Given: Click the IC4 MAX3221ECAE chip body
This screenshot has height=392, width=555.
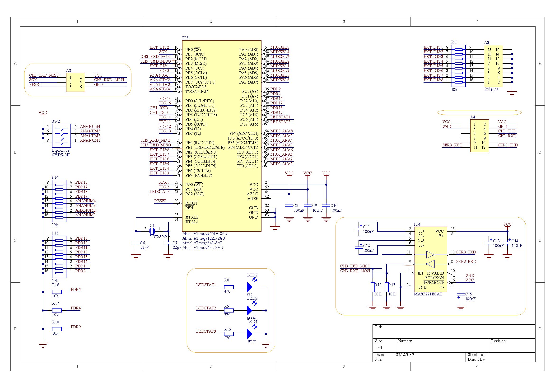Looking at the screenshot, I should (x=430, y=259).
